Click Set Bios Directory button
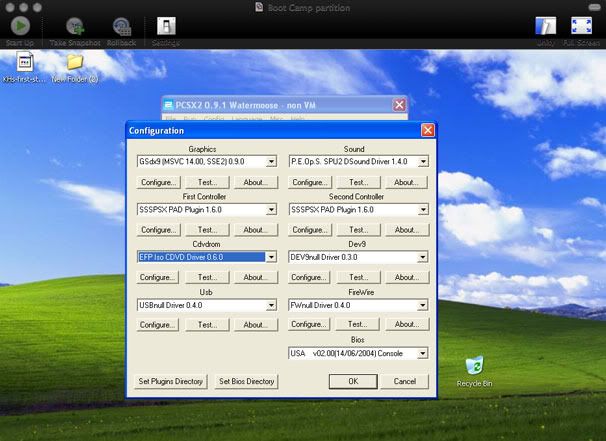This screenshot has width=606, height=441. 246,381
